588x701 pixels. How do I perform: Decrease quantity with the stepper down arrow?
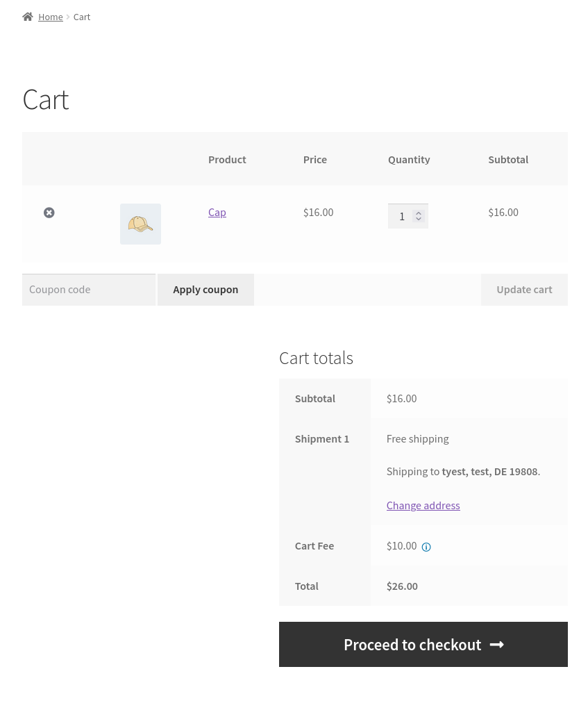[x=419, y=220]
